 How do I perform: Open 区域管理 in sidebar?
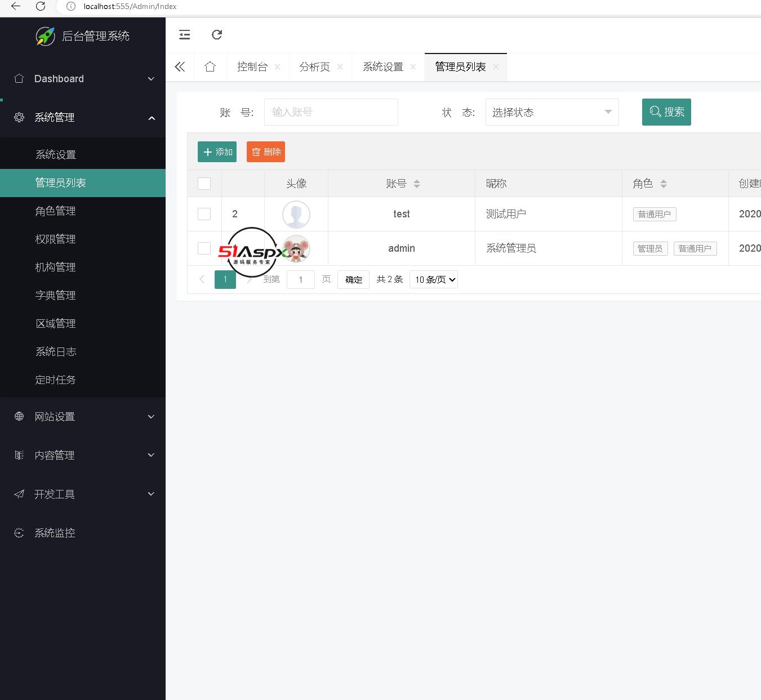tap(83, 324)
